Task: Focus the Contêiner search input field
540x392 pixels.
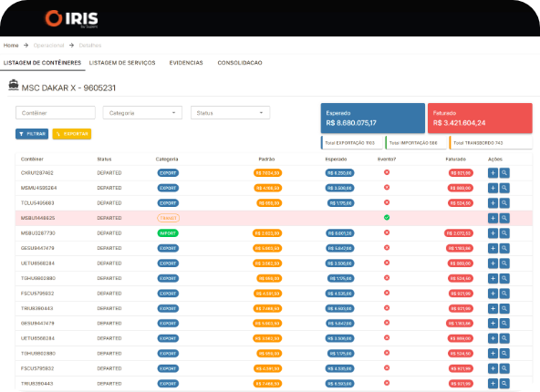Action: (56, 113)
